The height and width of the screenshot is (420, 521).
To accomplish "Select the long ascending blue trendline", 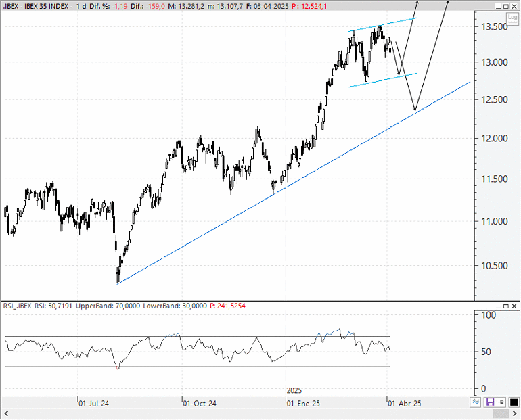I will click(x=294, y=183).
